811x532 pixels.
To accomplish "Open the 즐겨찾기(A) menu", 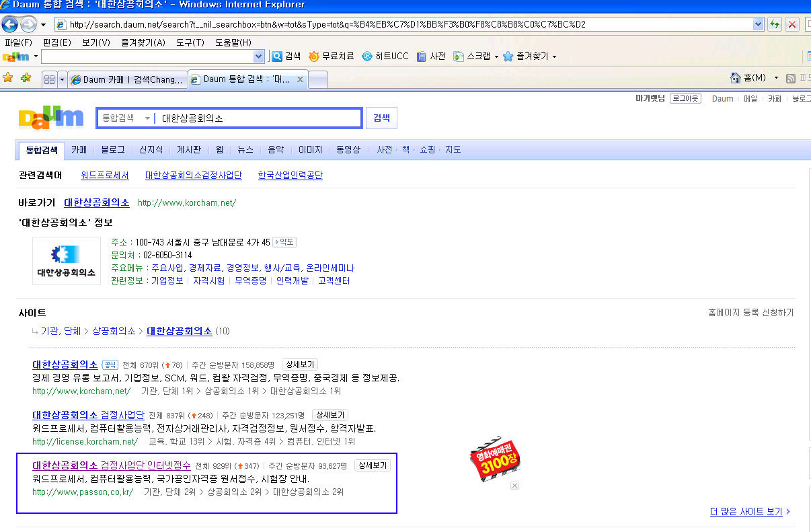I will click(x=143, y=42).
